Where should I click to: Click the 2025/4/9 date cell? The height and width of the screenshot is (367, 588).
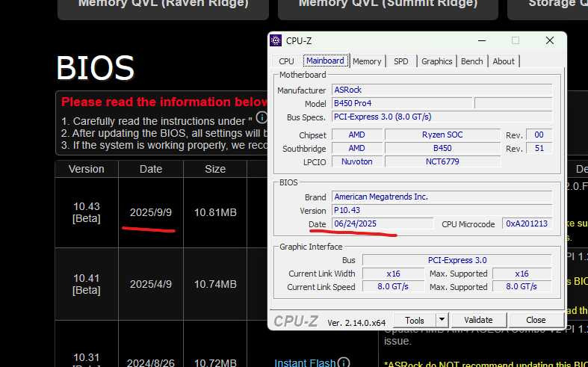[151, 284]
